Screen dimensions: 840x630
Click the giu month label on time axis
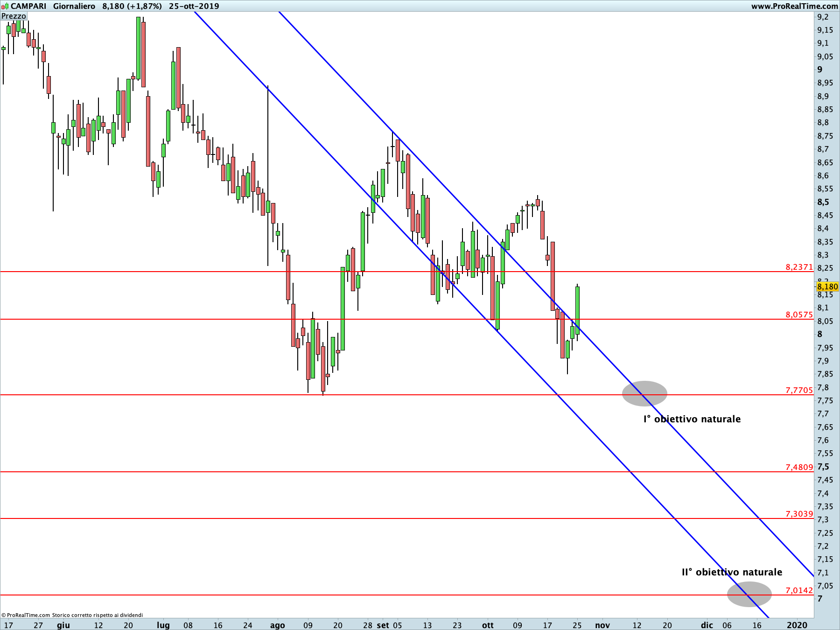[63, 625]
